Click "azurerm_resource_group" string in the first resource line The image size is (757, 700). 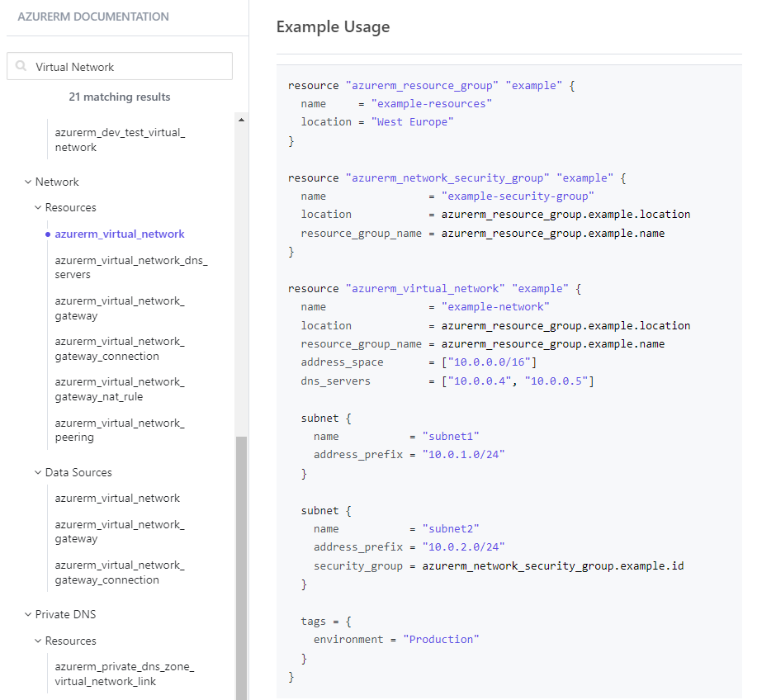(x=422, y=86)
